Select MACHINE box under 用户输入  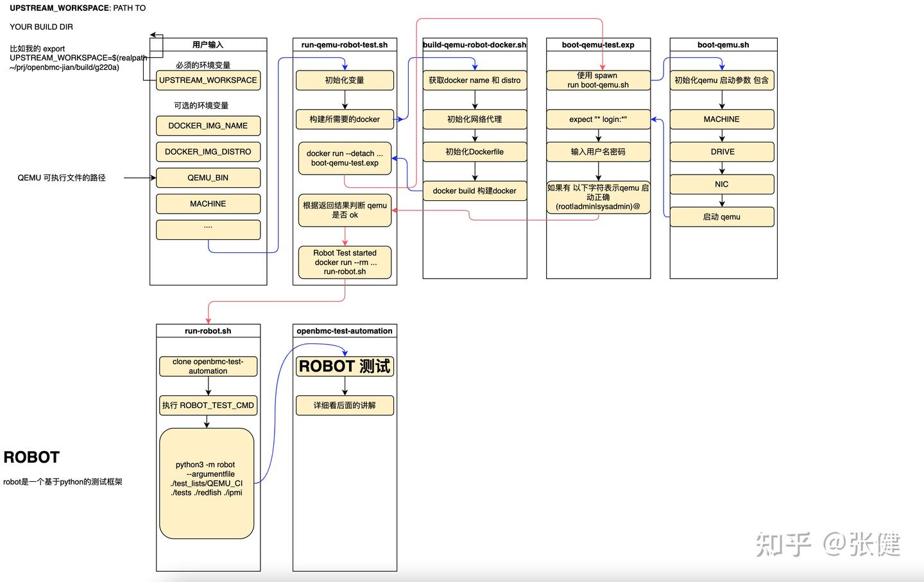(x=208, y=204)
